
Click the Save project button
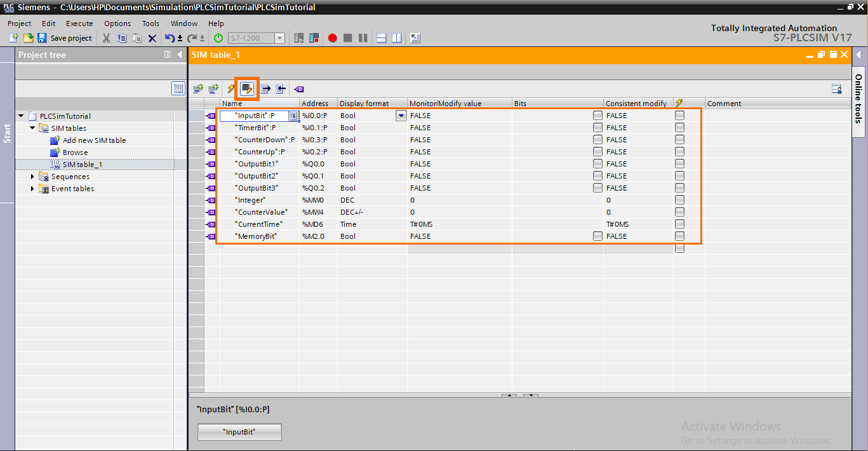[x=65, y=38]
